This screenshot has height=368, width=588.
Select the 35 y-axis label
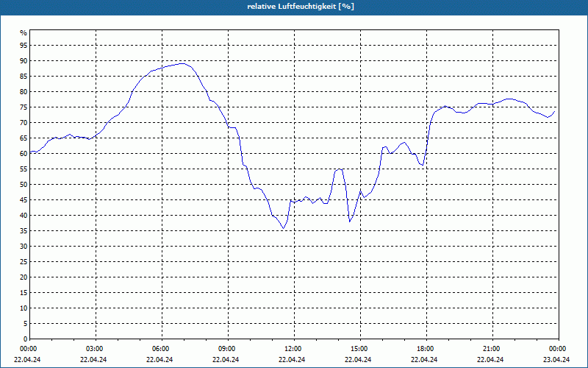24,231
